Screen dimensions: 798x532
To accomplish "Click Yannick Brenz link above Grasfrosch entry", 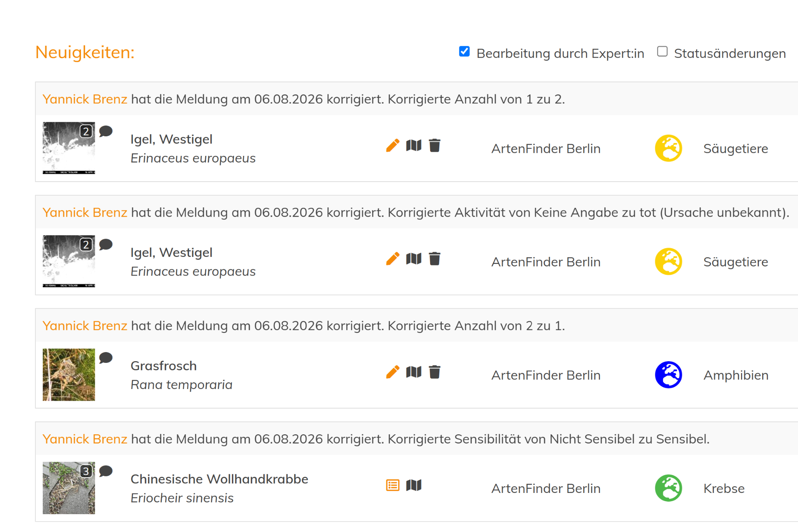I will click(85, 325).
